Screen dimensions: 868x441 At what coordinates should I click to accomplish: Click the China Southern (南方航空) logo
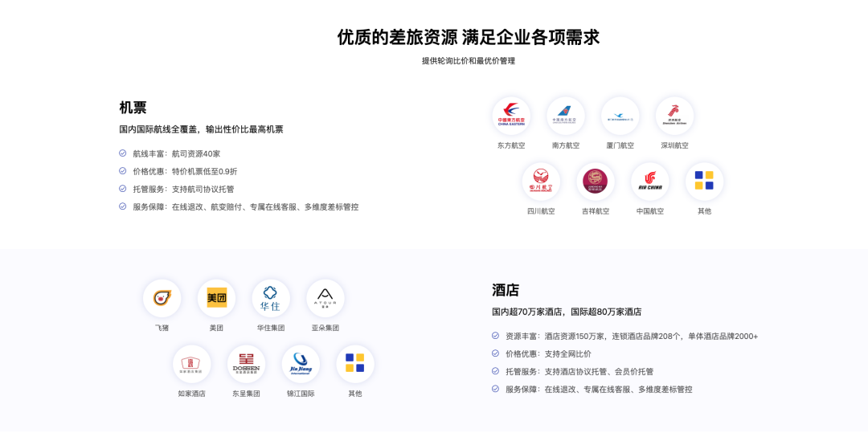point(565,116)
